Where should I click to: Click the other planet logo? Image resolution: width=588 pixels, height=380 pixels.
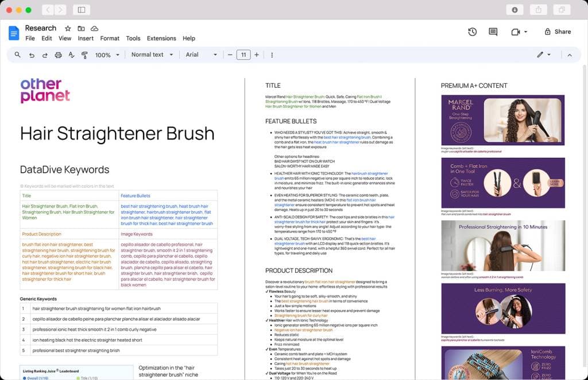tap(45, 90)
